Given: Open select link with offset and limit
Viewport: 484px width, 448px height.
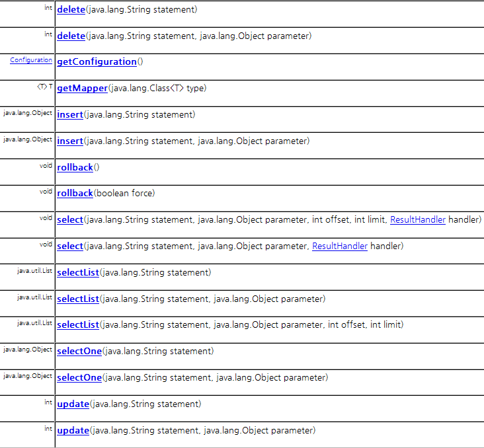Looking at the screenshot, I should pyautogui.click(x=70, y=219).
